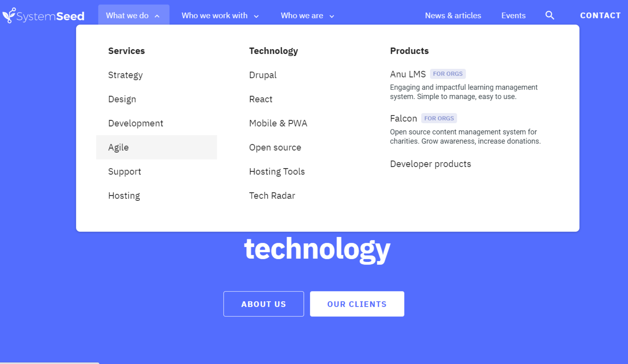Image resolution: width=628 pixels, height=364 pixels.
Task: Click the Tech Radar link
Action: 272,196
